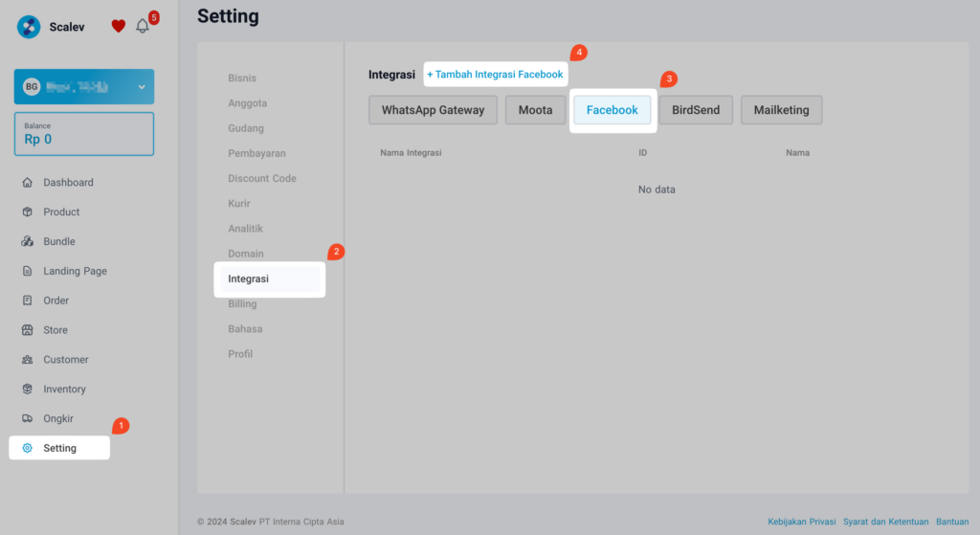Click the Scalev brand name
The height and width of the screenshot is (535, 980).
pos(67,27)
